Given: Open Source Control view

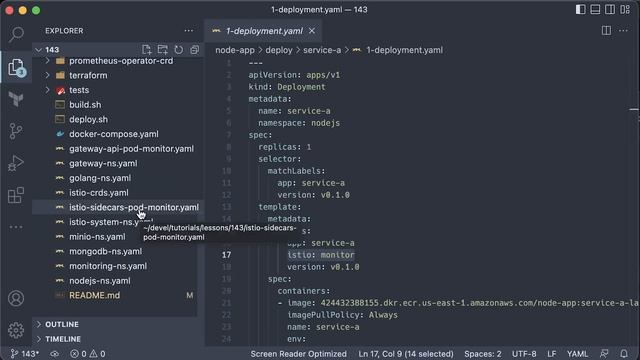Looking at the screenshot, I should [x=16, y=131].
